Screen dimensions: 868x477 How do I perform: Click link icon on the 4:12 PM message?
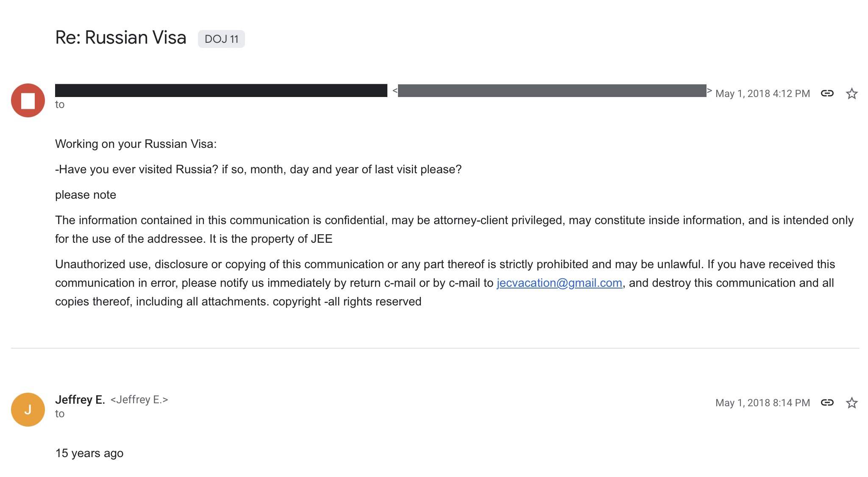pos(827,94)
